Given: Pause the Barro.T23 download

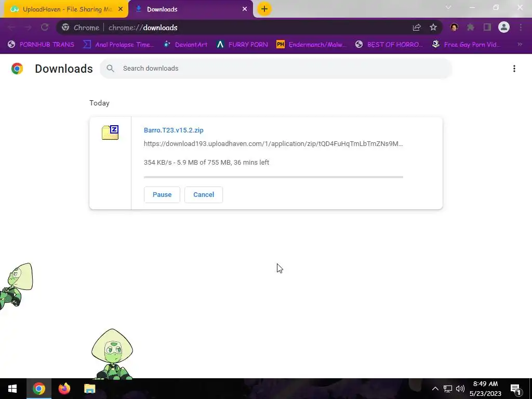Looking at the screenshot, I should (162, 195).
